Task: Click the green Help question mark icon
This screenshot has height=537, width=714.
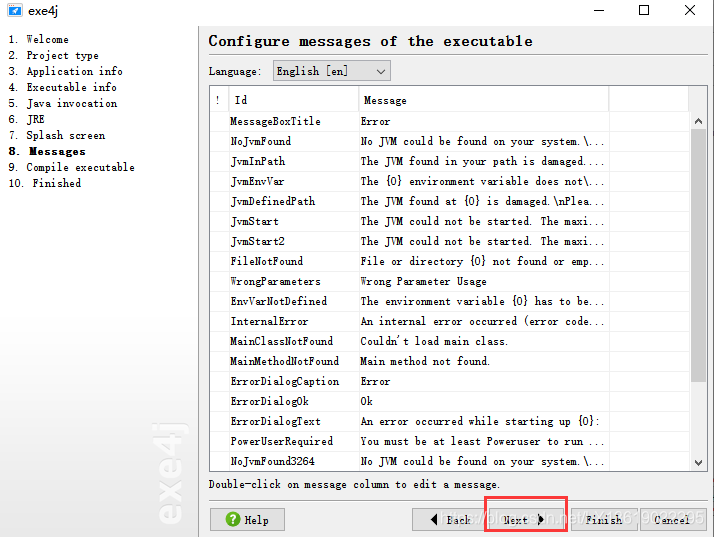Action: coord(233,519)
